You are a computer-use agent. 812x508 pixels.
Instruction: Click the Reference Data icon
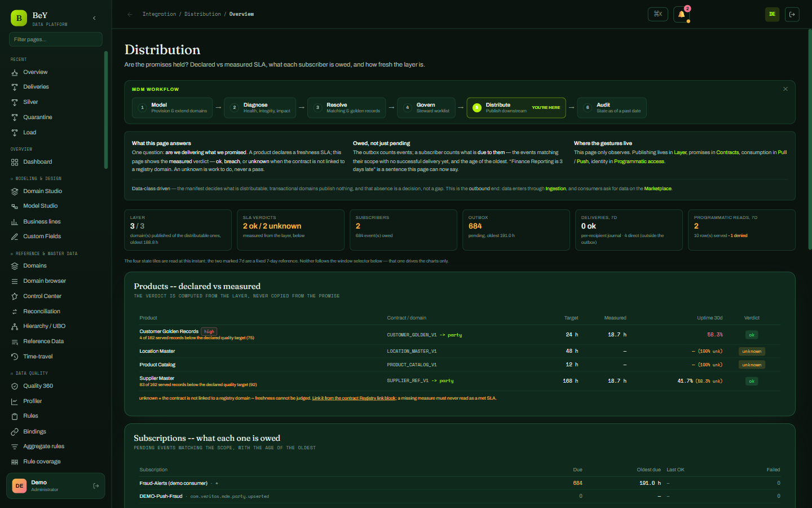[x=15, y=341]
